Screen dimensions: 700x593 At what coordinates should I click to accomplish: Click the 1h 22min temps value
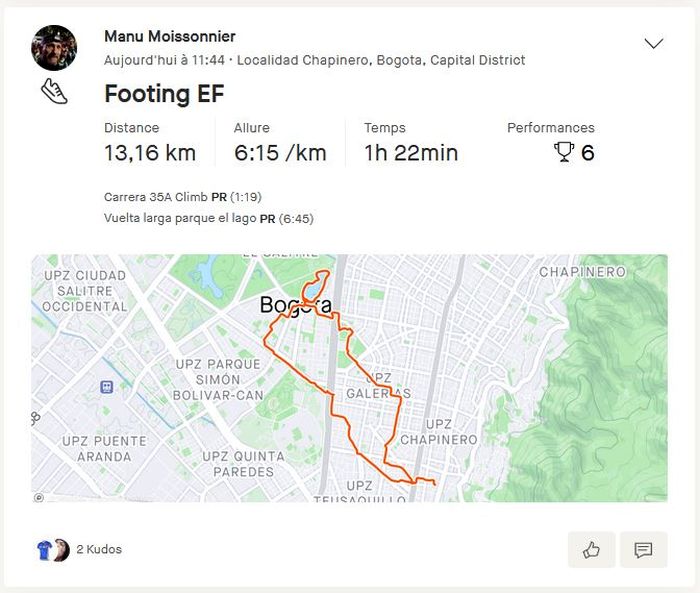coord(411,153)
